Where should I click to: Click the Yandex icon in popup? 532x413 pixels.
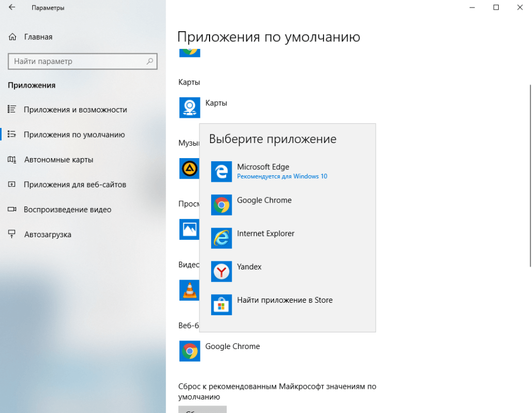pos(221,272)
